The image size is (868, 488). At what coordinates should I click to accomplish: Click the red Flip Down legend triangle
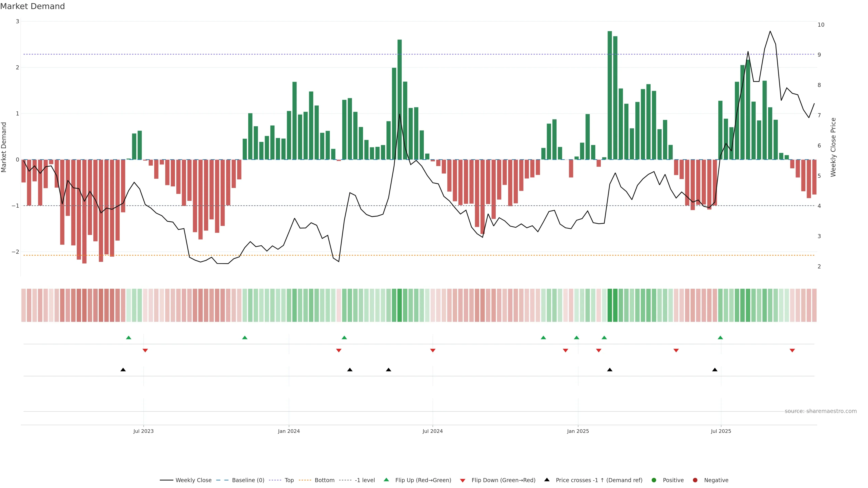[463, 480]
